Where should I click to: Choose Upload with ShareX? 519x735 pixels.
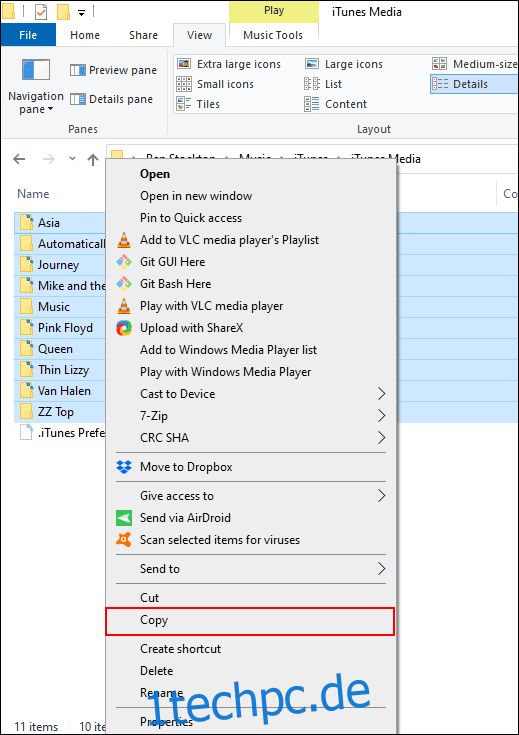(x=251, y=328)
